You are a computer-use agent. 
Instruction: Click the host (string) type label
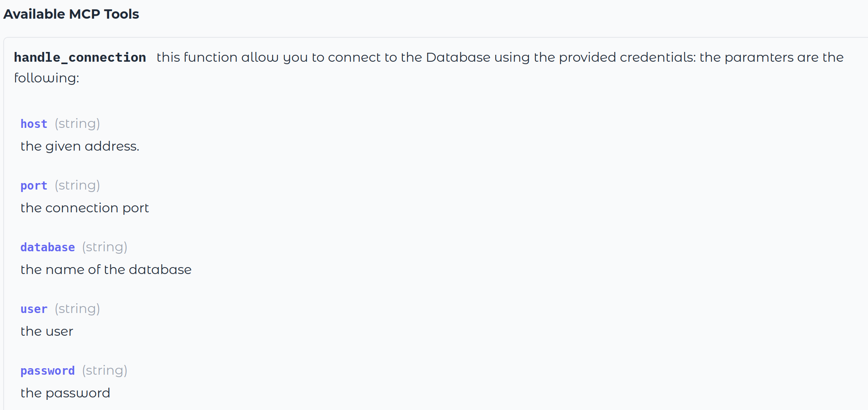tap(77, 124)
